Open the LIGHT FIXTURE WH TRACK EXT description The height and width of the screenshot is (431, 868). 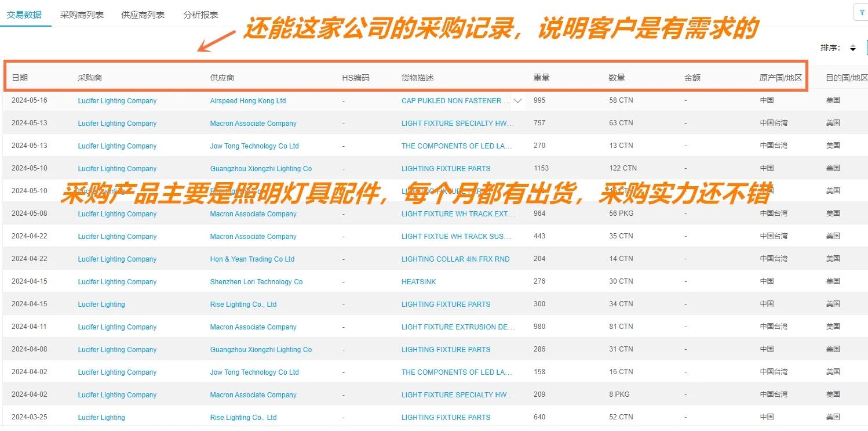tap(458, 214)
